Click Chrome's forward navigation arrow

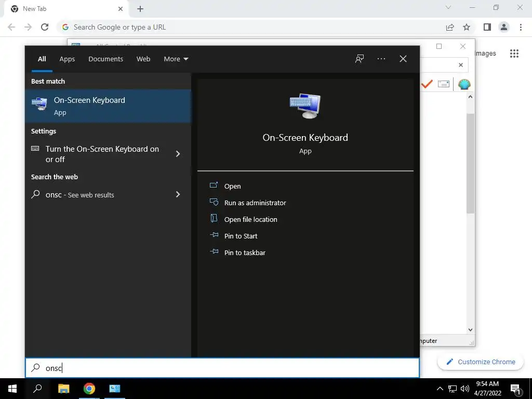coord(28,27)
